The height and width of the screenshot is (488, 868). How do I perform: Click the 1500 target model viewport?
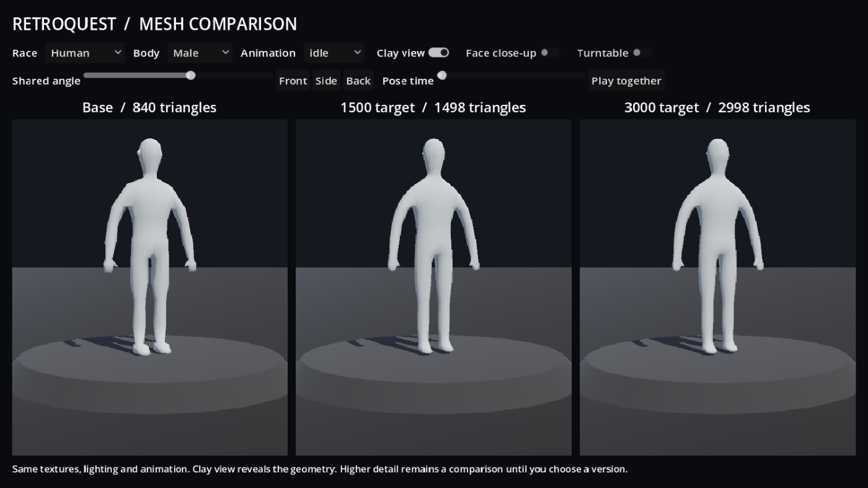point(433,287)
